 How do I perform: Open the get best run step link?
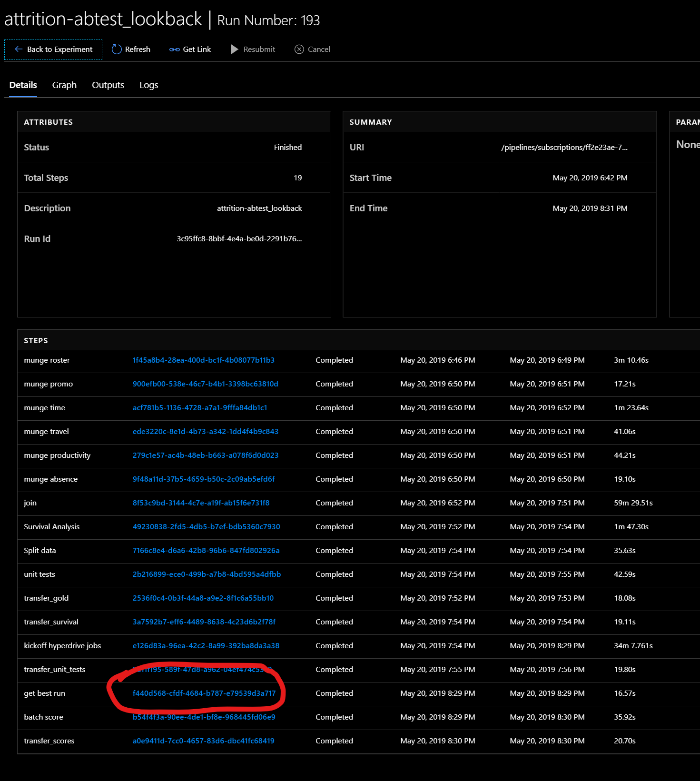pos(204,693)
